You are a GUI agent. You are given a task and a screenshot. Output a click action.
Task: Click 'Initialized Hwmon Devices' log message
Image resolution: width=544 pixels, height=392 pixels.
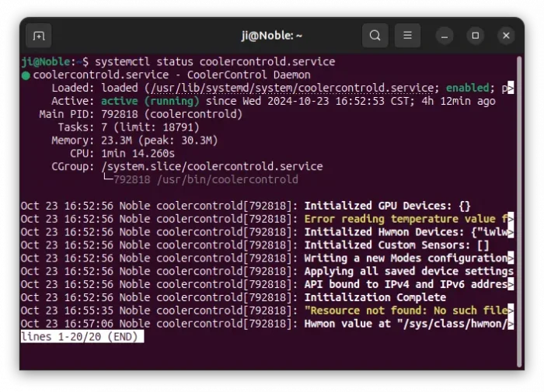pyautogui.click(x=406, y=232)
